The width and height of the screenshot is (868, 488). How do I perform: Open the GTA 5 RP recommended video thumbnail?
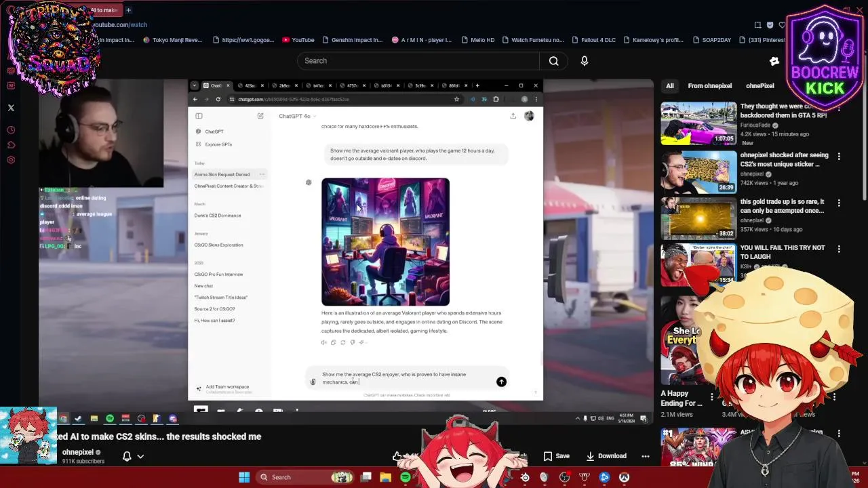pos(698,123)
